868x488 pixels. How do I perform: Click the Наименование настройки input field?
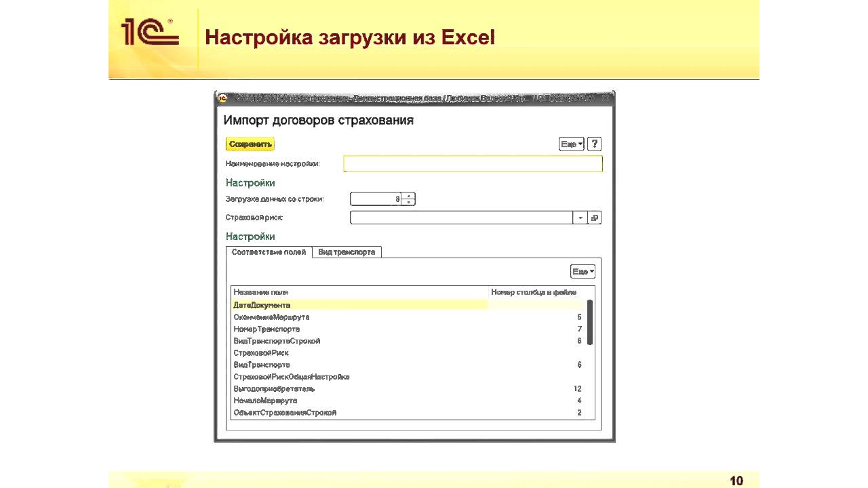[473, 163]
